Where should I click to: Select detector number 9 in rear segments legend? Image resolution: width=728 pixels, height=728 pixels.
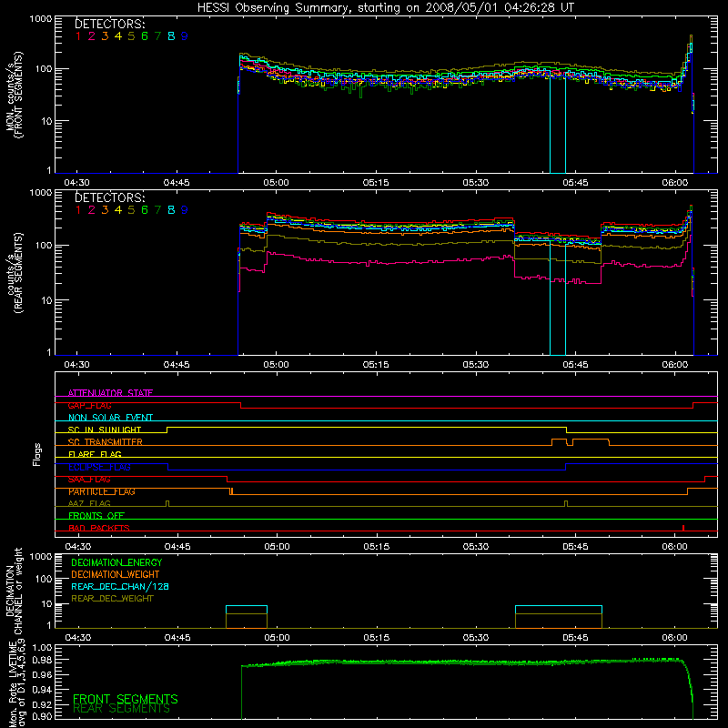pos(185,210)
